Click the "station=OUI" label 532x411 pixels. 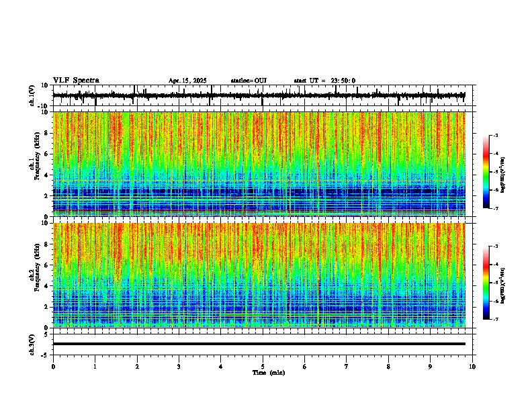point(249,81)
